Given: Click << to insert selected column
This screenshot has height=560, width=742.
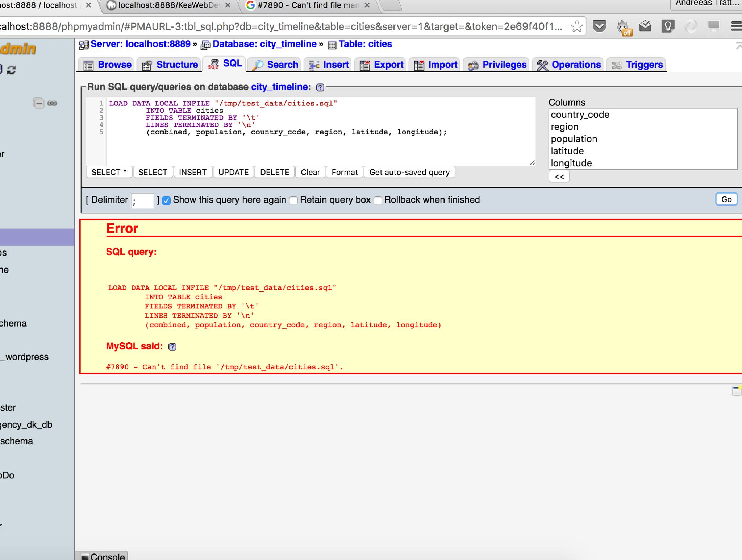Looking at the screenshot, I should [x=559, y=177].
